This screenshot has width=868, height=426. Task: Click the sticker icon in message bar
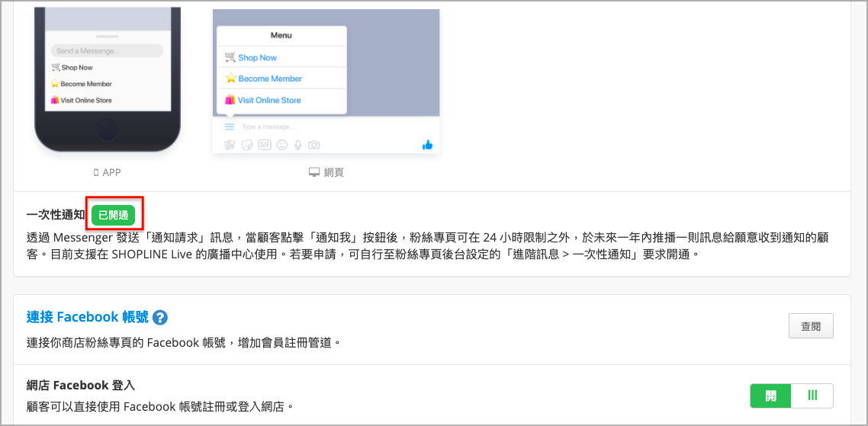247,145
